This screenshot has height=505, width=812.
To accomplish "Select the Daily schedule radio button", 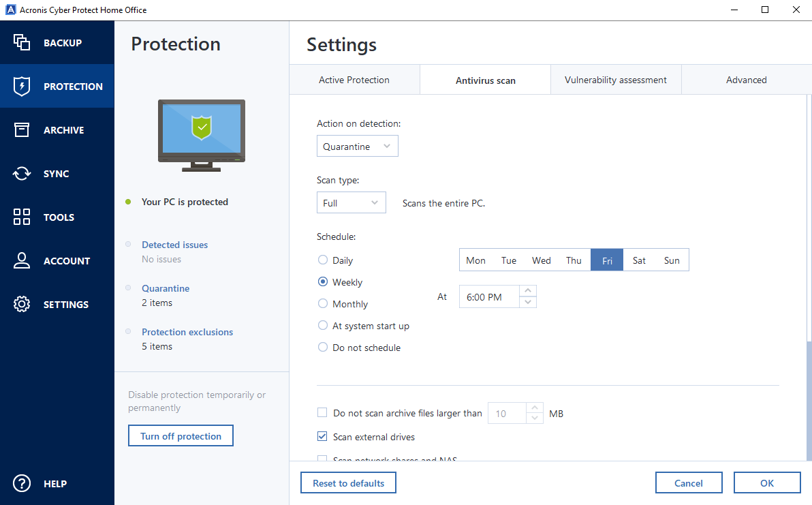I will 323,260.
